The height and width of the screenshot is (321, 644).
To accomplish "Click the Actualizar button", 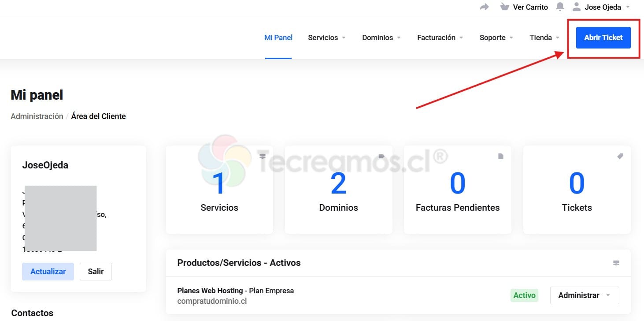I will pyautogui.click(x=48, y=272).
